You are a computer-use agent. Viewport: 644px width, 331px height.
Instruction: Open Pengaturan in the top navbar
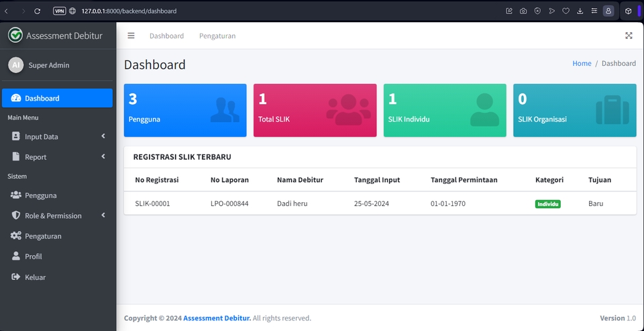(x=217, y=36)
